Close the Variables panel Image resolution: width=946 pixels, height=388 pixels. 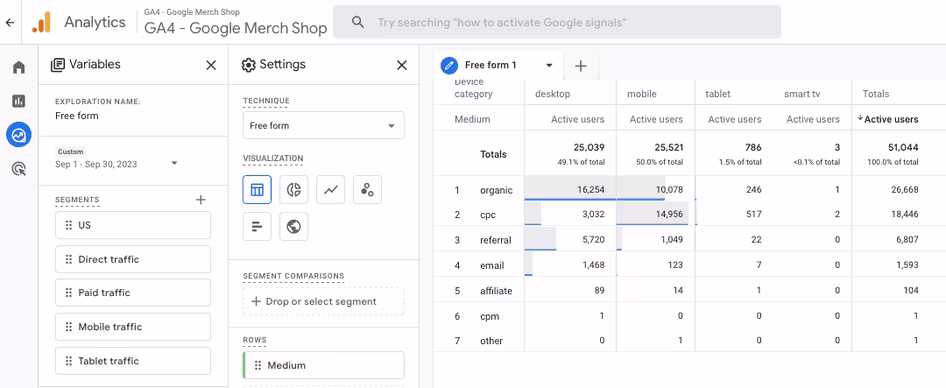(211, 65)
